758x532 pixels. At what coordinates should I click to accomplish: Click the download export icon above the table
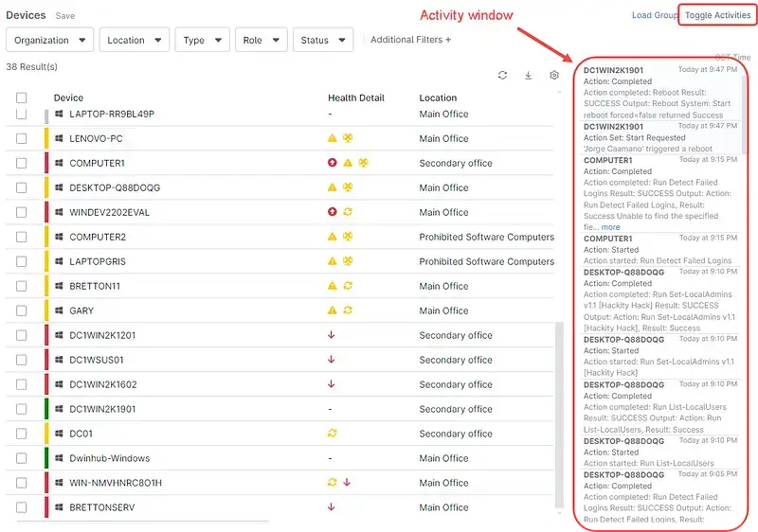529,76
